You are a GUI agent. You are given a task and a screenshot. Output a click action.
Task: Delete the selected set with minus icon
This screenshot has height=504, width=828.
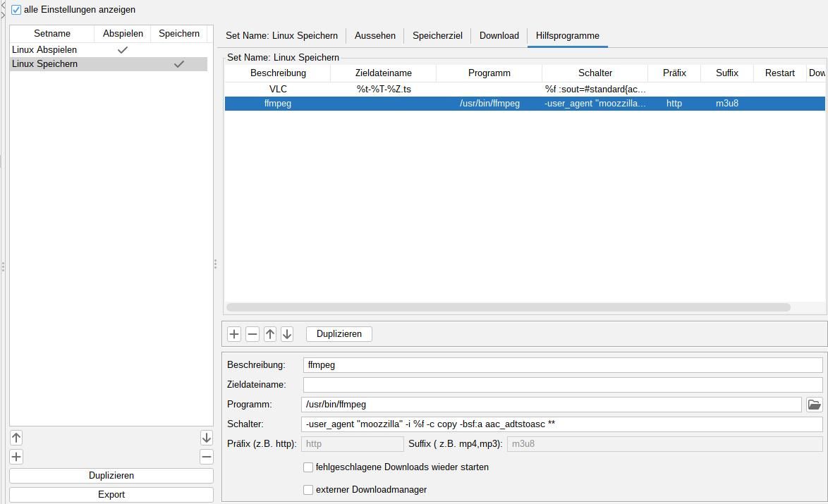pos(206,457)
